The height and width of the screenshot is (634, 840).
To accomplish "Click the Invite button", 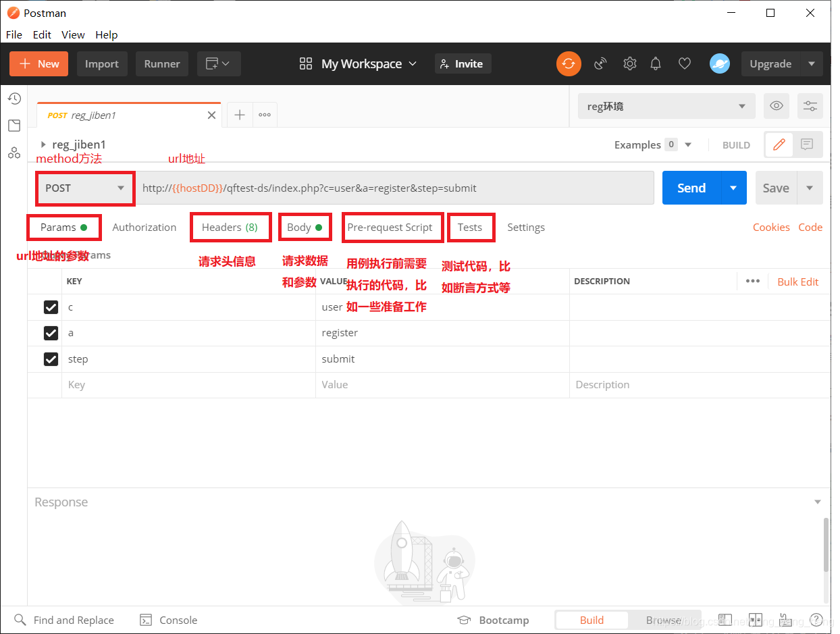I will (463, 63).
